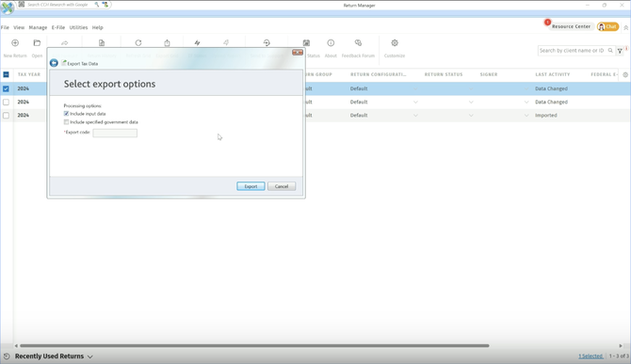This screenshot has width=631, height=364.
Task: Click the Imported last activity cell
Action: pos(546,116)
